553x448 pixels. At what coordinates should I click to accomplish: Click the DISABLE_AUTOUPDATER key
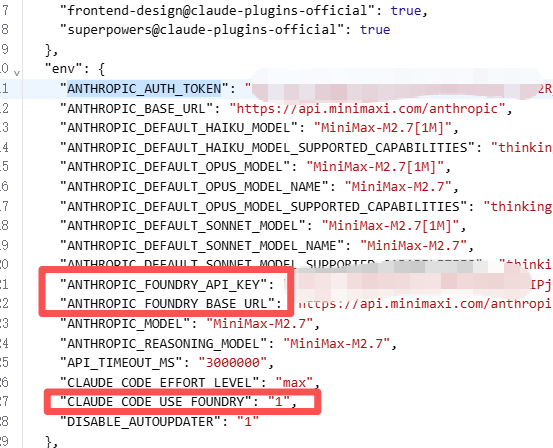[x=140, y=422]
